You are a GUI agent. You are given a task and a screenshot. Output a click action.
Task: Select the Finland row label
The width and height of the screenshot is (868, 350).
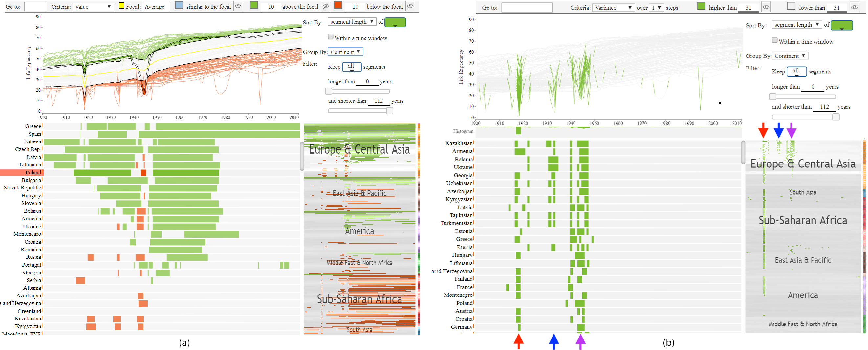tap(463, 279)
